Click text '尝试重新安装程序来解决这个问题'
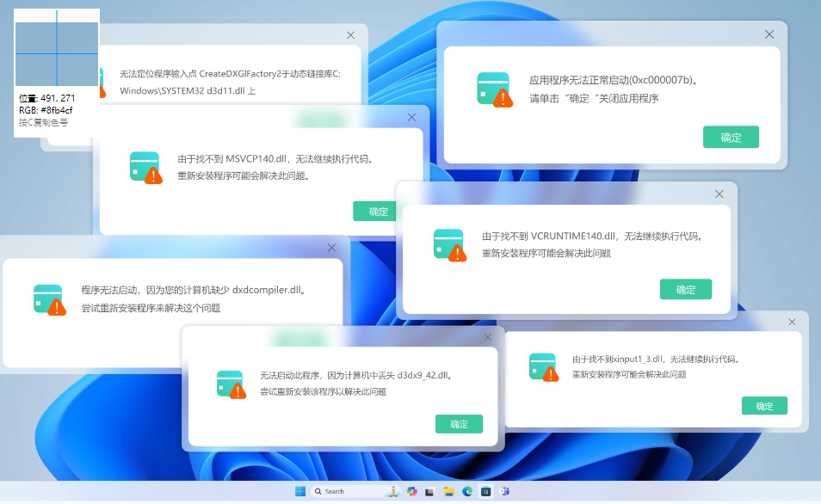This screenshot has height=504, width=821. coord(151,308)
